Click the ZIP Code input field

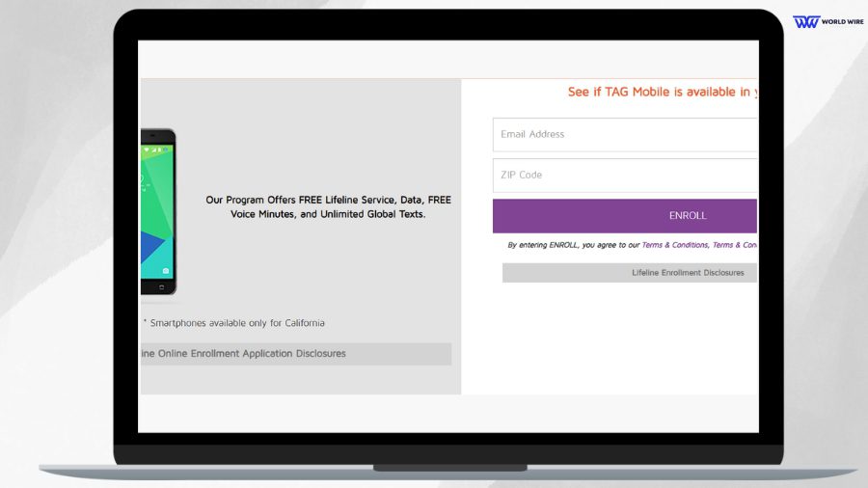[x=625, y=176]
